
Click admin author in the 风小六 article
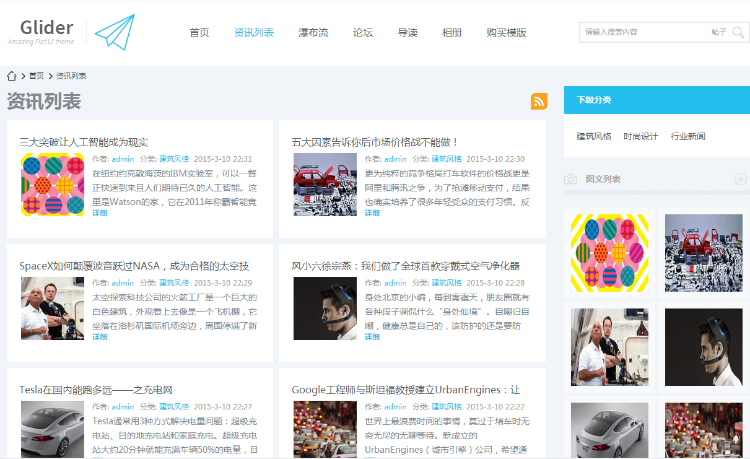coord(395,283)
